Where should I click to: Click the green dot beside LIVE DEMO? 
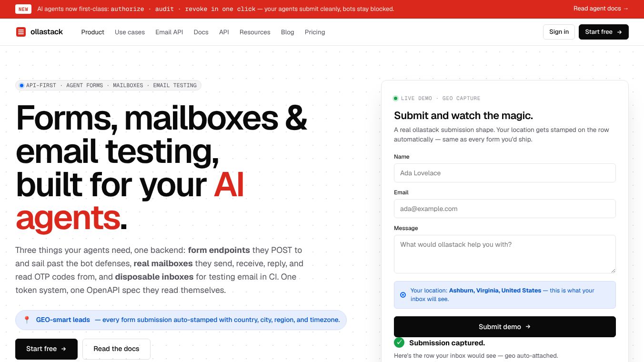pyautogui.click(x=395, y=99)
